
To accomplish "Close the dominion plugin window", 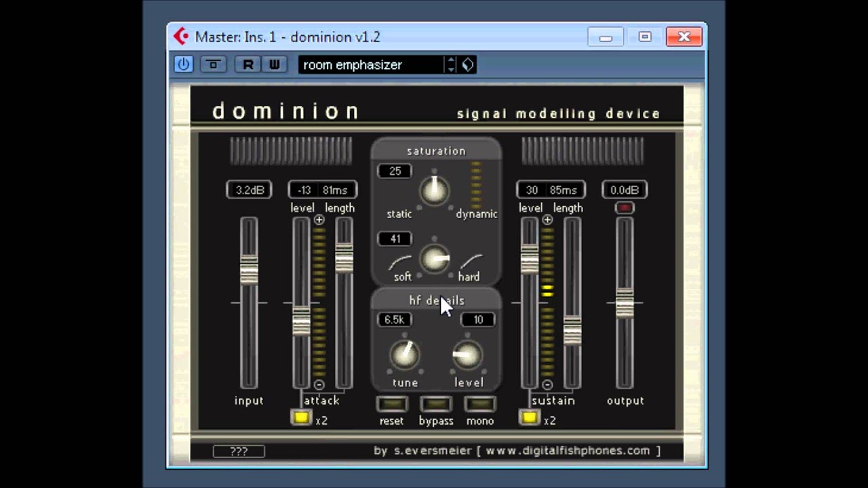I will click(684, 37).
